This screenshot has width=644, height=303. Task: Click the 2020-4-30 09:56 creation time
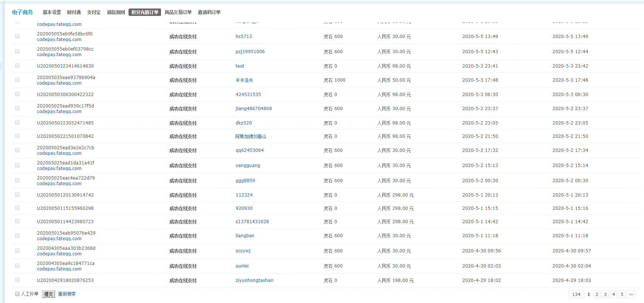click(x=482, y=251)
